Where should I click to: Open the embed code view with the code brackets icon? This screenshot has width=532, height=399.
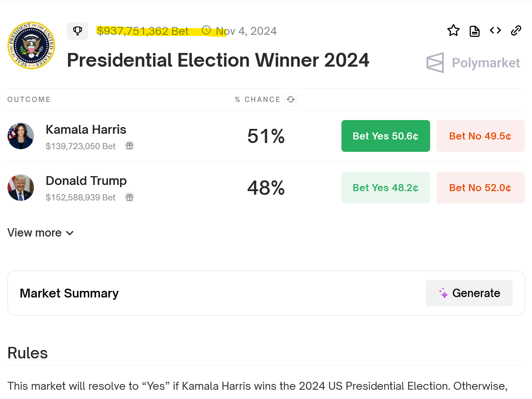point(495,30)
